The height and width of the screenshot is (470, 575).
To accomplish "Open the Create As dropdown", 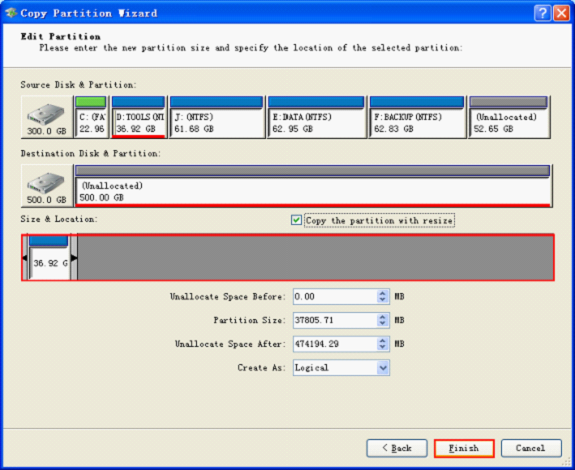I will [x=383, y=367].
